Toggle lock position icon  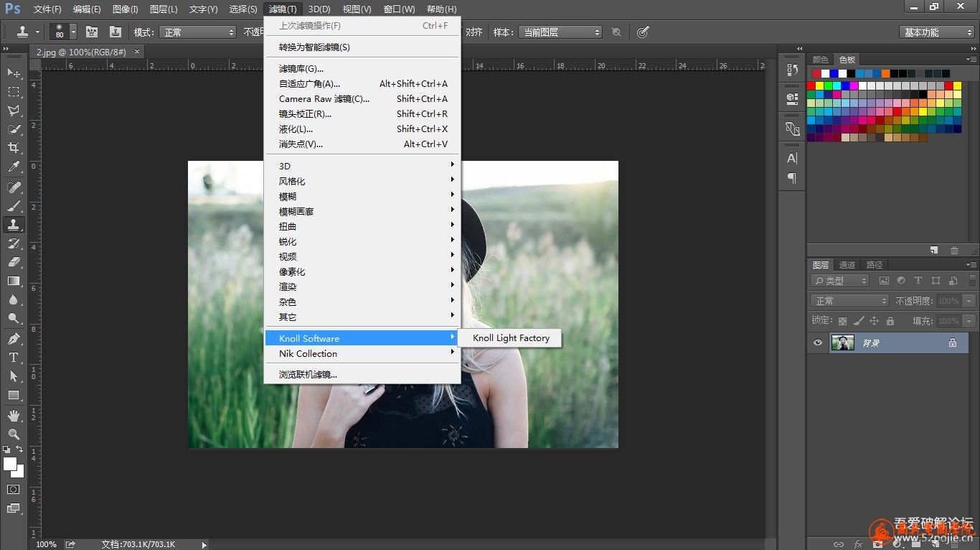click(874, 321)
